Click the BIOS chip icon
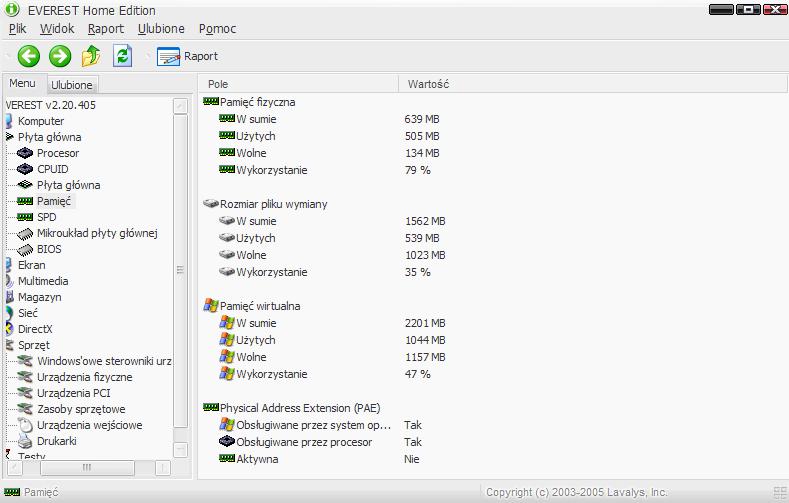The width and height of the screenshot is (789, 503). 25,249
